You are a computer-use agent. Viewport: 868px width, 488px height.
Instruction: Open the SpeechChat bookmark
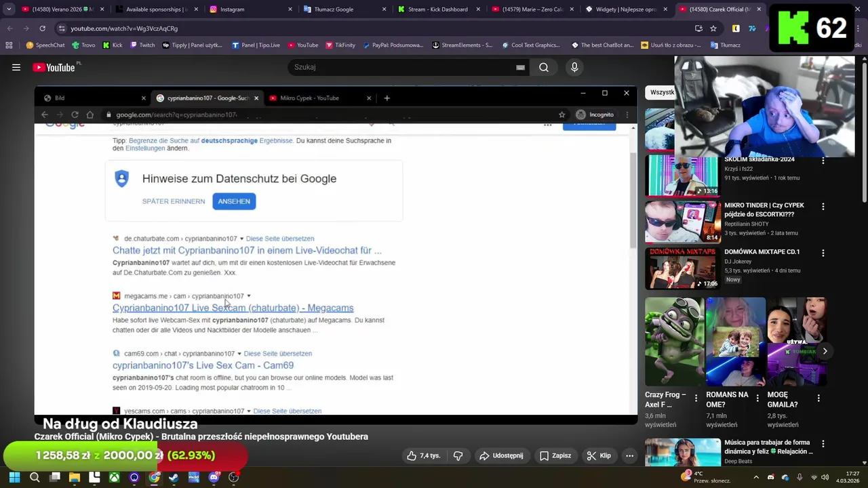45,45
